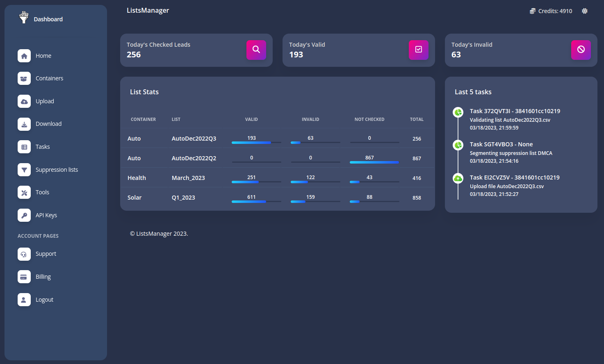The image size is (604, 364).
Task: Click the Today's Checked Leads 256 value
Action: (x=134, y=55)
